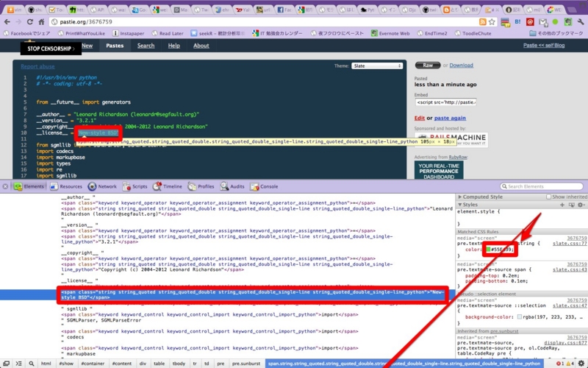Open the Pastie self Blog link
588x368 pixels.
click(x=544, y=45)
